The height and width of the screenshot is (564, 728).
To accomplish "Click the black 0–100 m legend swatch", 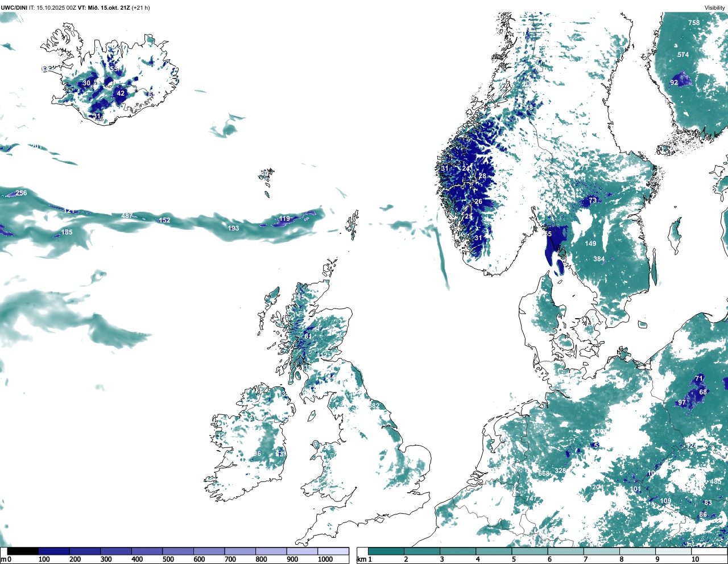I will [23, 551].
